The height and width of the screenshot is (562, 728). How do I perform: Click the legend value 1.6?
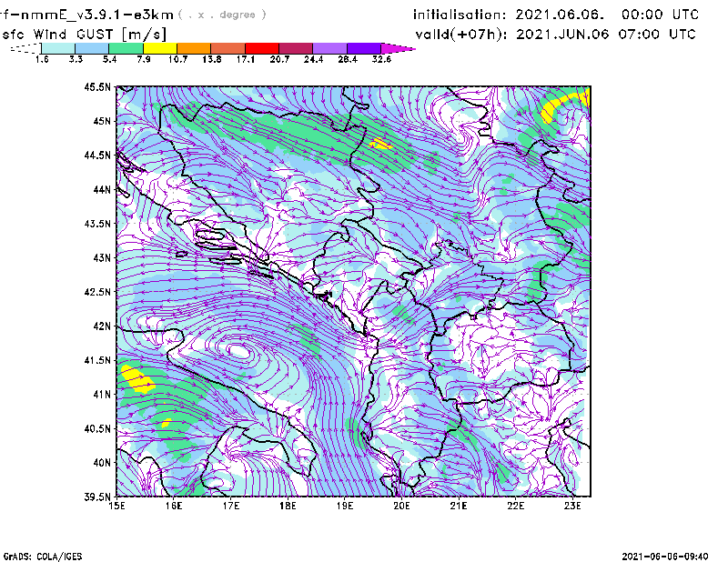(42, 59)
